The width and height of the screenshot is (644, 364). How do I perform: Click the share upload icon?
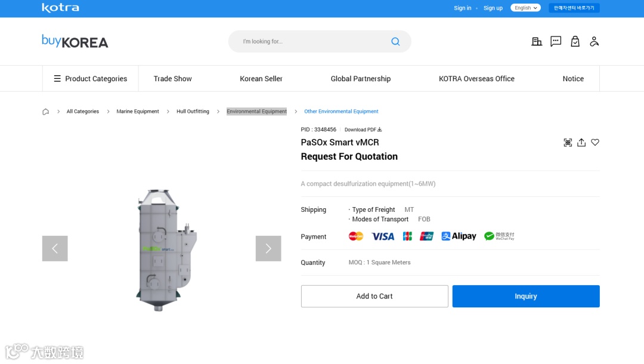(581, 143)
